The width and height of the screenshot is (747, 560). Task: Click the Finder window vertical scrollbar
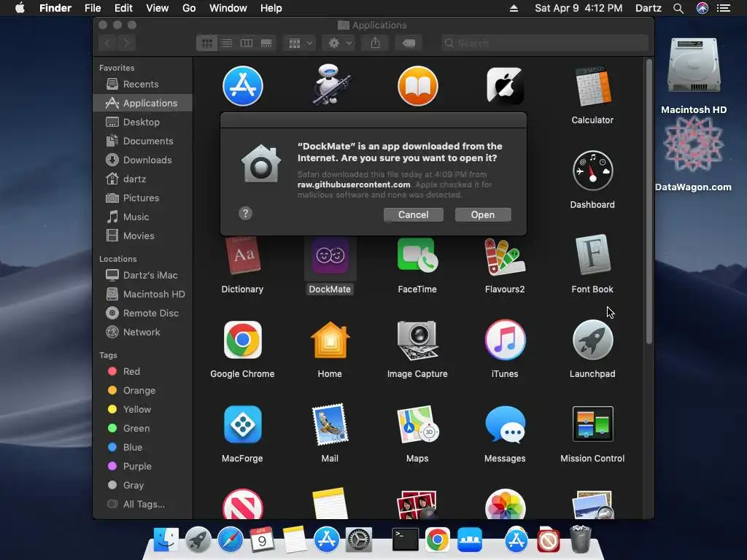coord(649,201)
